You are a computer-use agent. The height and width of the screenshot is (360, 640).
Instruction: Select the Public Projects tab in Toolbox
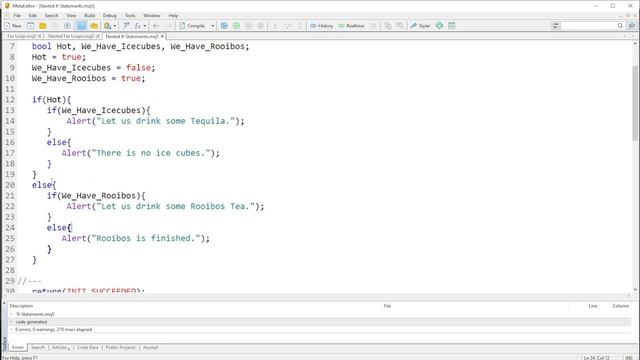coord(120,347)
